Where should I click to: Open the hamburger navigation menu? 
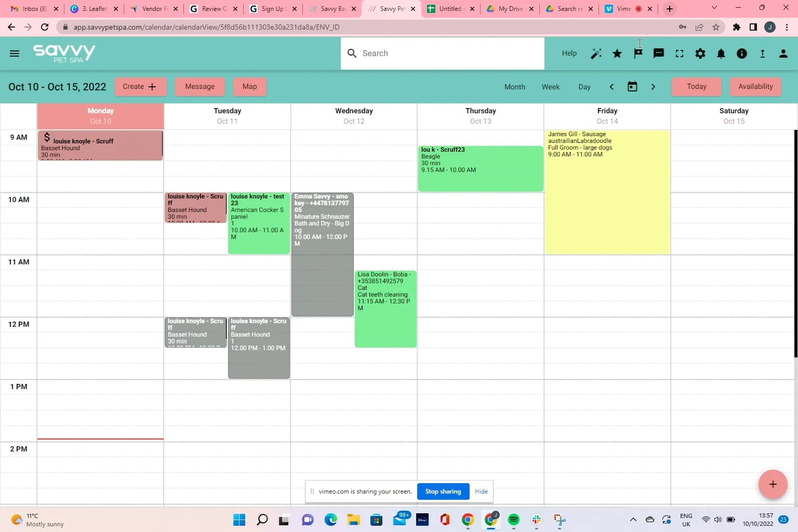(x=15, y=54)
